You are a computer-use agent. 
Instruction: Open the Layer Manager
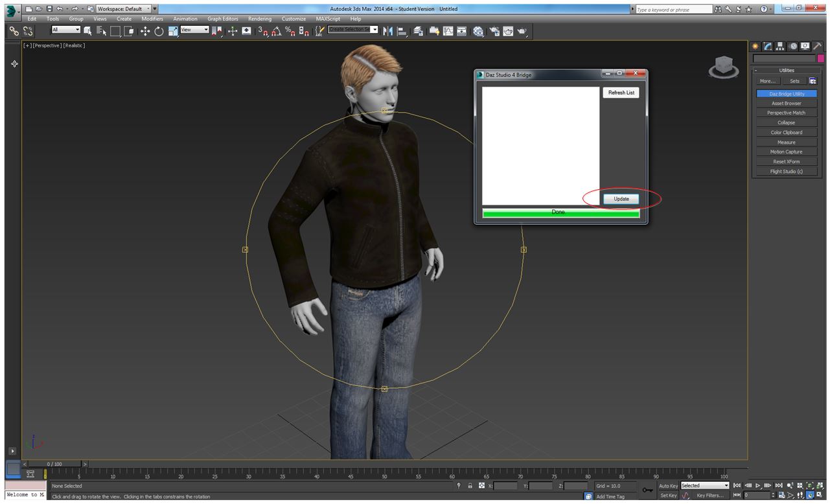point(419,30)
